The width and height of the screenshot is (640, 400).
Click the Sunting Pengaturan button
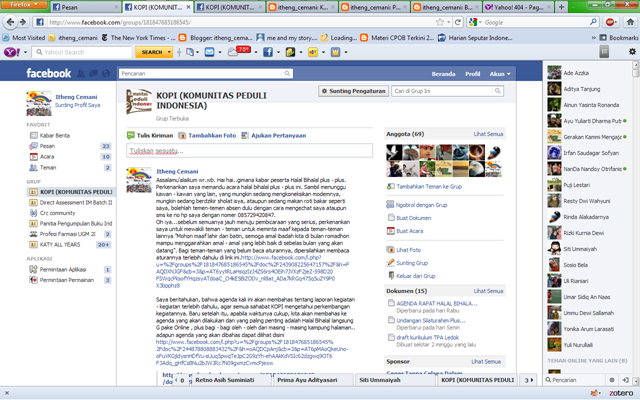[x=353, y=91]
